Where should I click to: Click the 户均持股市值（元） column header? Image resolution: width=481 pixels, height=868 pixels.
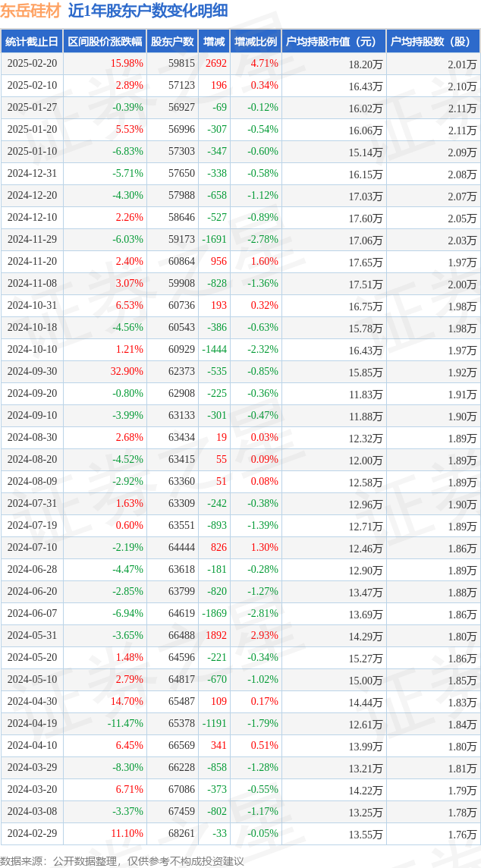334,42
